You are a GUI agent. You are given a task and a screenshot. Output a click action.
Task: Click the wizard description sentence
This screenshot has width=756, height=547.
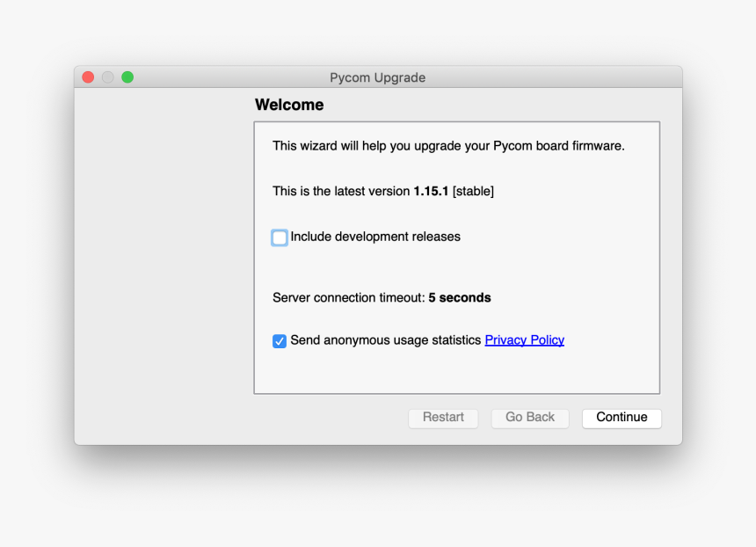448,146
